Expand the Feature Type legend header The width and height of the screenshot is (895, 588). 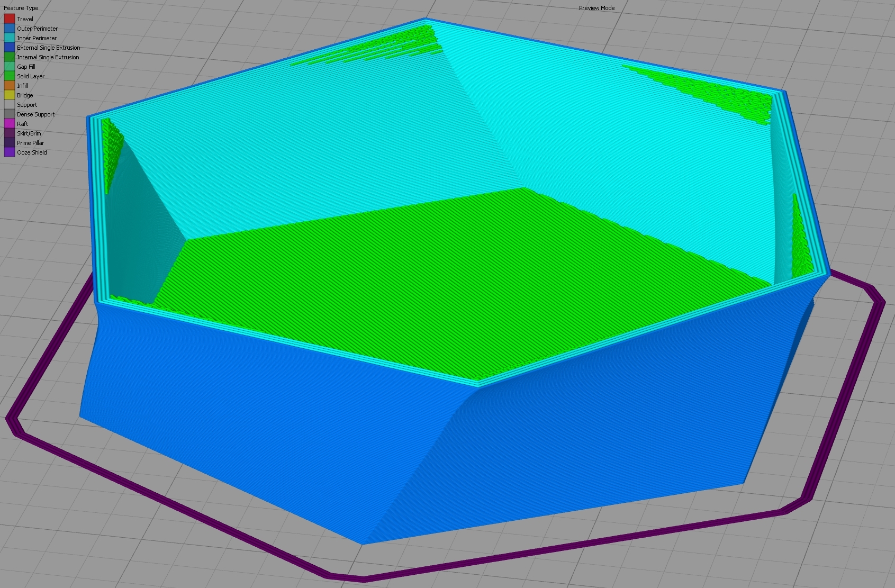[21, 7]
